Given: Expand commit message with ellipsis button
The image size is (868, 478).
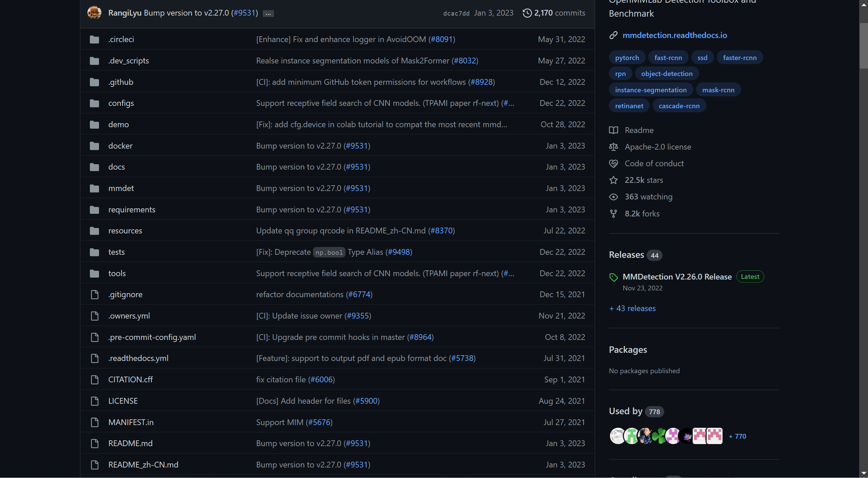Looking at the screenshot, I should click(268, 14).
